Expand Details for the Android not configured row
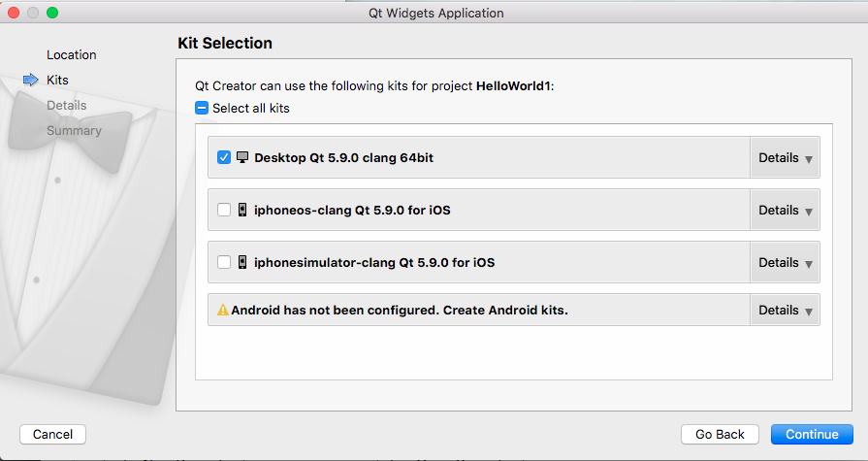This screenshot has width=868, height=461. coord(785,310)
